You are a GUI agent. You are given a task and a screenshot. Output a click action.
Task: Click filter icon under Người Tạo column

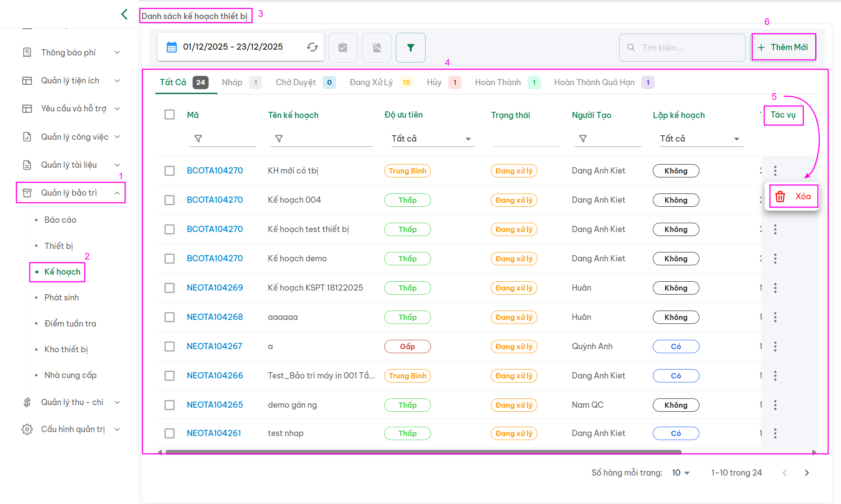click(x=583, y=139)
